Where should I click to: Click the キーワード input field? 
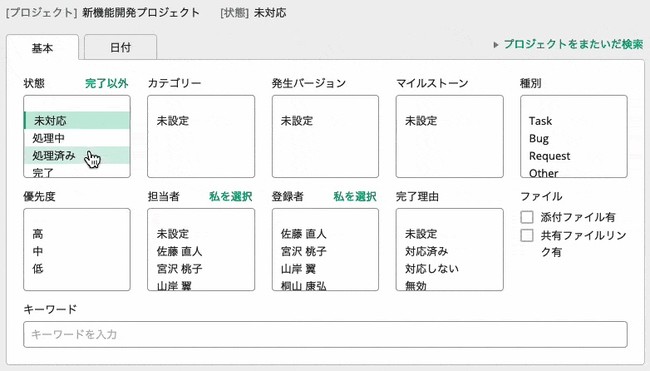(325, 334)
